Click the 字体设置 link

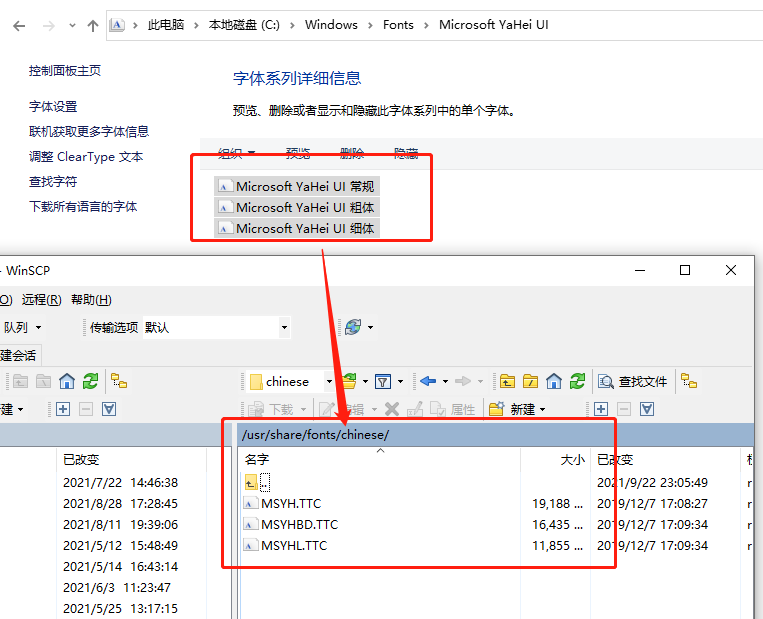pyautogui.click(x=53, y=106)
